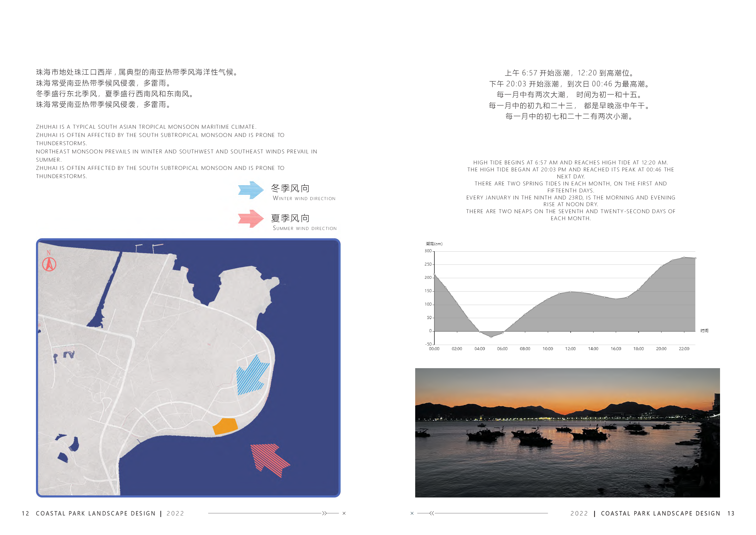Click the double chevron in left footer
The image size is (756, 535).
tap(324, 513)
